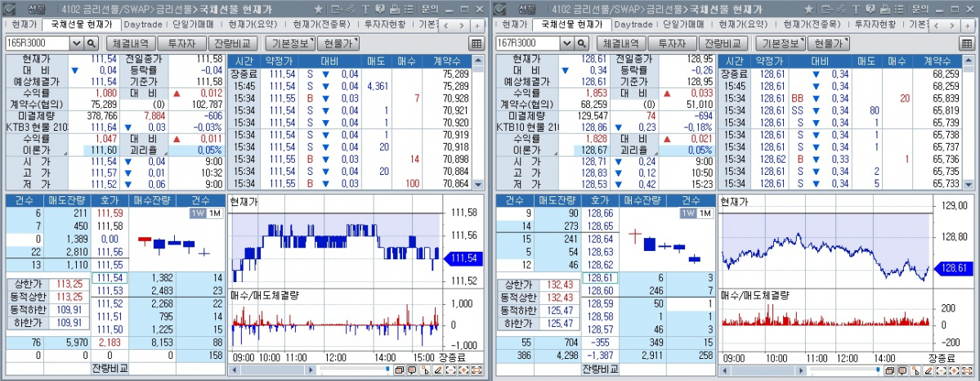Click the link chain icon in right window title bar
Image resolution: width=980 pixels, height=381 pixels.
(841, 9)
